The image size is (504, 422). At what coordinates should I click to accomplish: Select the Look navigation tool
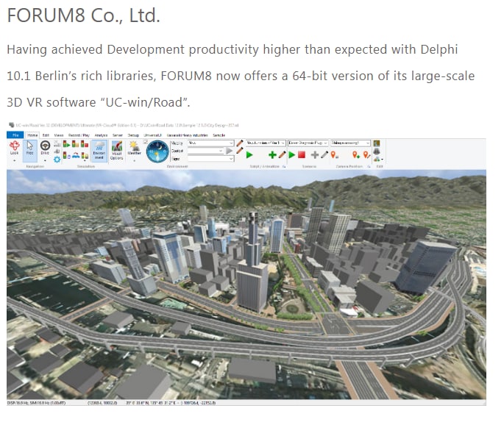tap(15, 148)
